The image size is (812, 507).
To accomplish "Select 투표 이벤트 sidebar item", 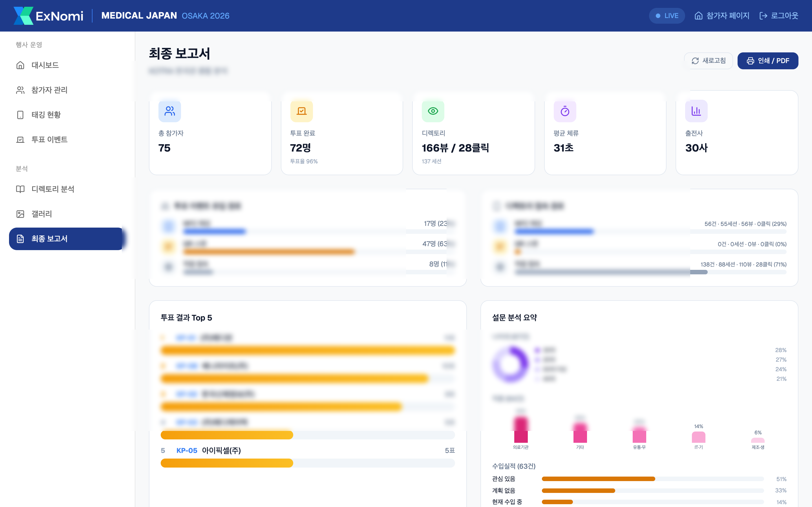I will coord(49,139).
